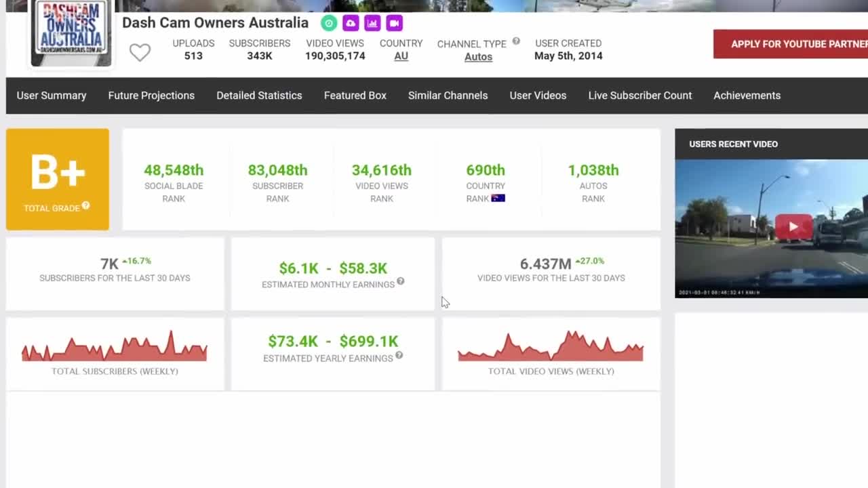Click the Total Grade help question mark
868x488 pixels.
[86, 206]
